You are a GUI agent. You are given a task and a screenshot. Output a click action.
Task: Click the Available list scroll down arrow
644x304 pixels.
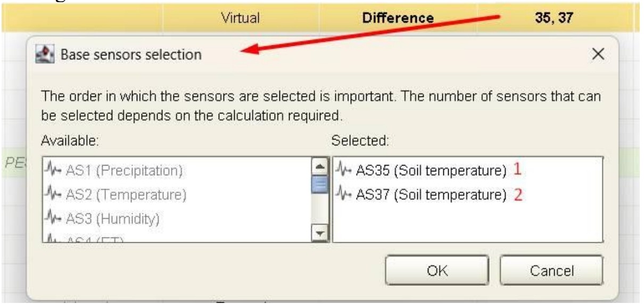tap(319, 234)
